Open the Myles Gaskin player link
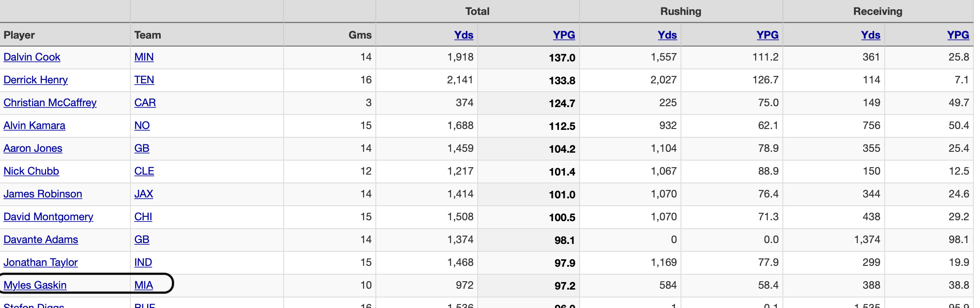Viewport: 980px width, 308px height. click(35, 285)
